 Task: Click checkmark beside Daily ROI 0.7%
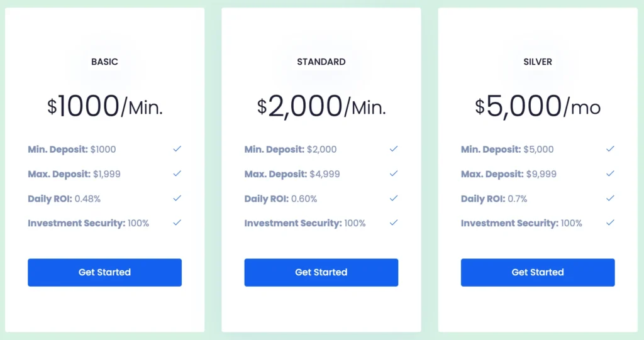pyautogui.click(x=610, y=198)
